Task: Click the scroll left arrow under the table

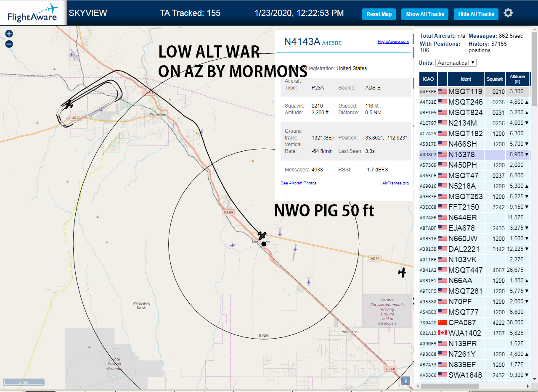Action: pyautogui.click(x=417, y=386)
